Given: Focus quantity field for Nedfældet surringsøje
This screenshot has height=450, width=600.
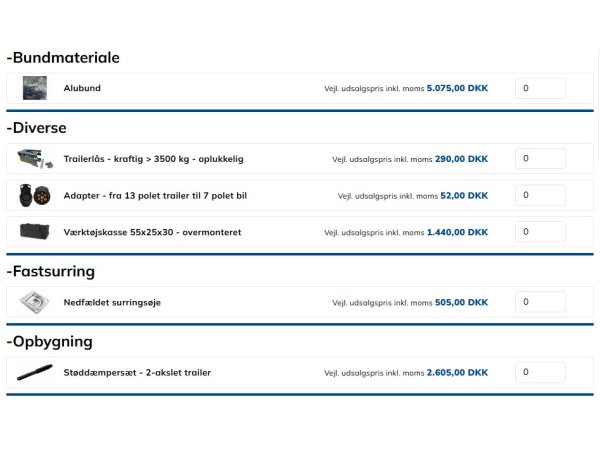Looking at the screenshot, I should (540, 302).
